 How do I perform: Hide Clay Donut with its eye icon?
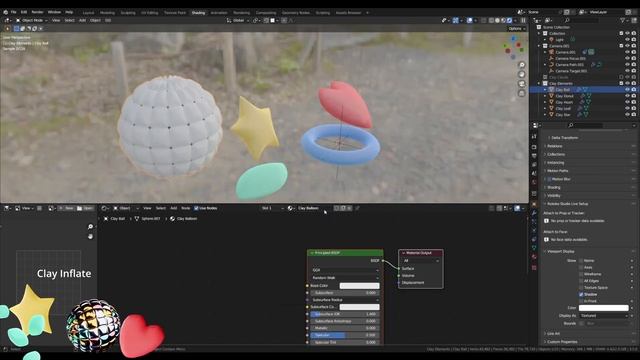pos(627,96)
